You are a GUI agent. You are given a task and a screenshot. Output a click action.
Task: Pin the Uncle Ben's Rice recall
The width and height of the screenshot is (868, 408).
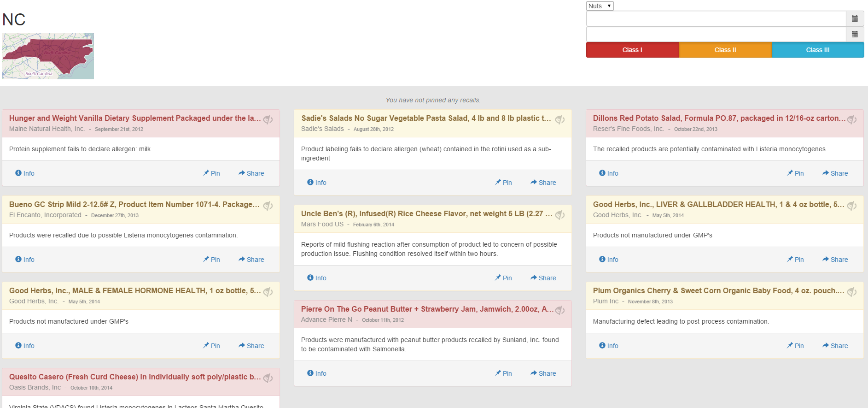(504, 278)
